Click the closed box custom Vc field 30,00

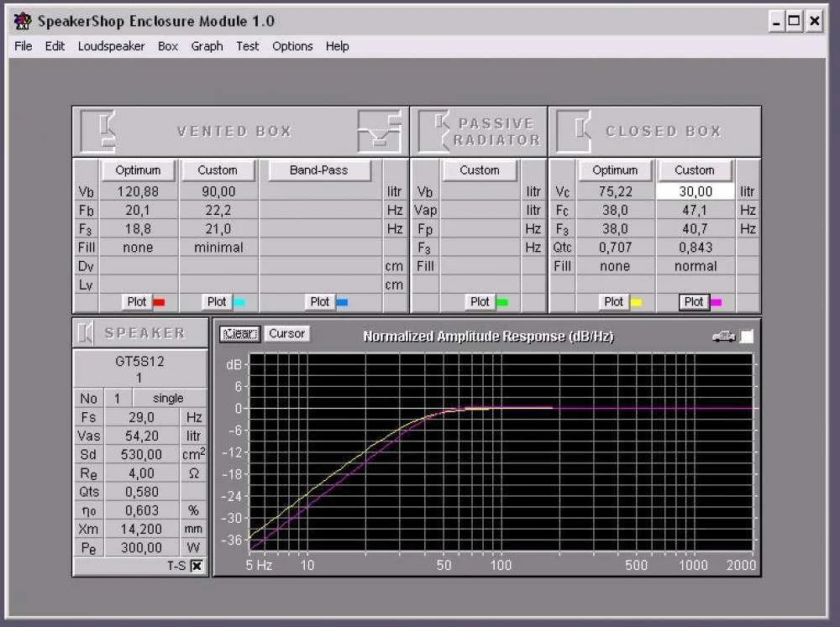(695, 191)
